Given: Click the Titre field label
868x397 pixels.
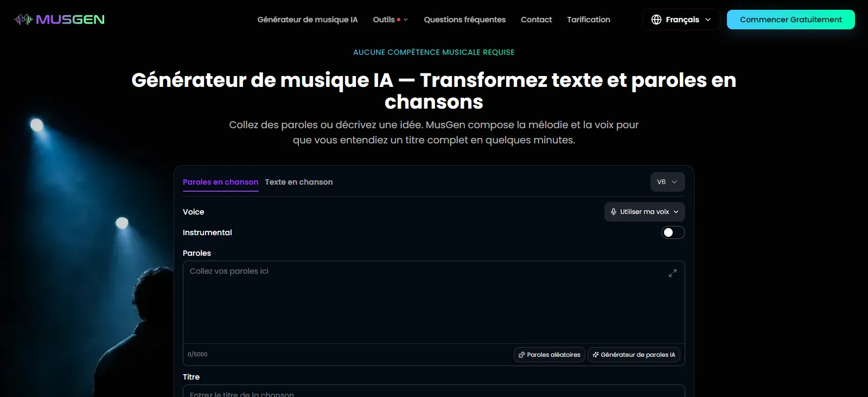Looking at the screenshot, I should click(191, 377).
